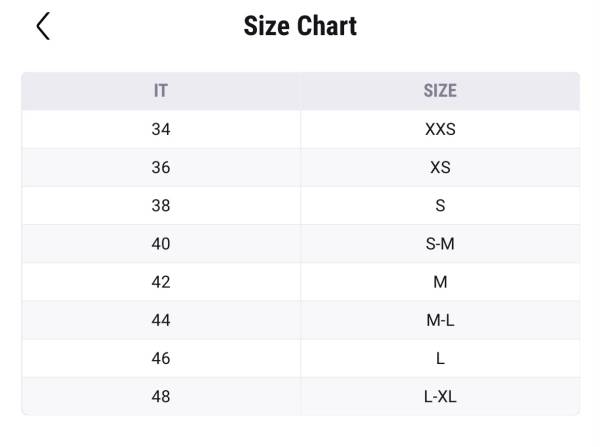
Task: Tap the L-XL size cell
Action: 440,396
